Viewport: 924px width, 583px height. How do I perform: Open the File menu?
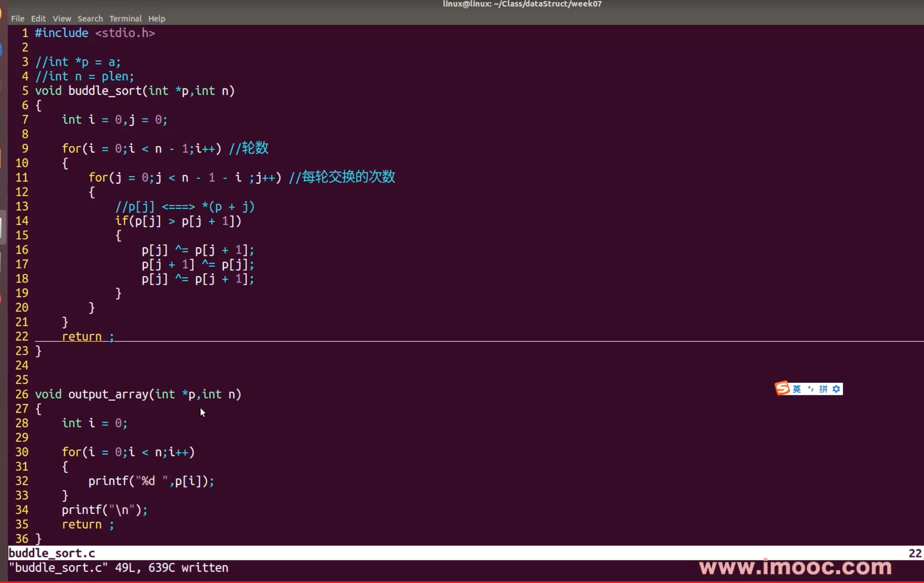click(17, 19)
